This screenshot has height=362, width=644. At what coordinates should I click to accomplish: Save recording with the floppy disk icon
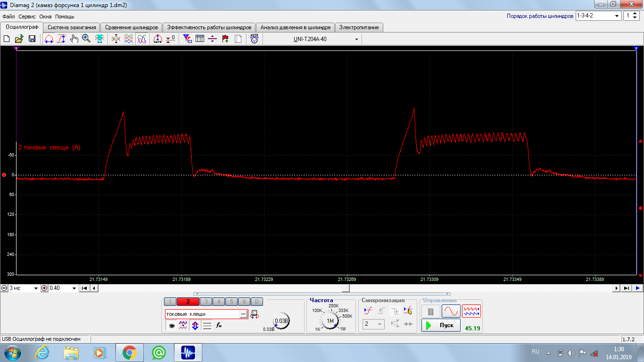click(32, 39)
